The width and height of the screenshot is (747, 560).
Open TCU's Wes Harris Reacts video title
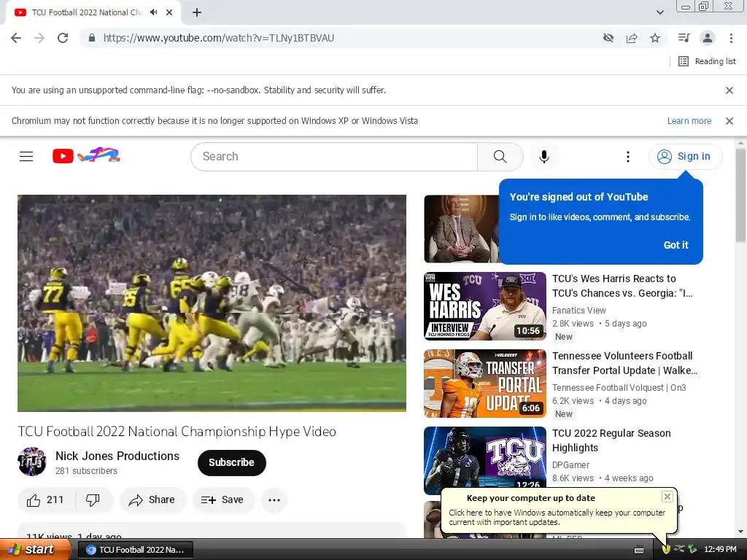[x=622, y=286]
